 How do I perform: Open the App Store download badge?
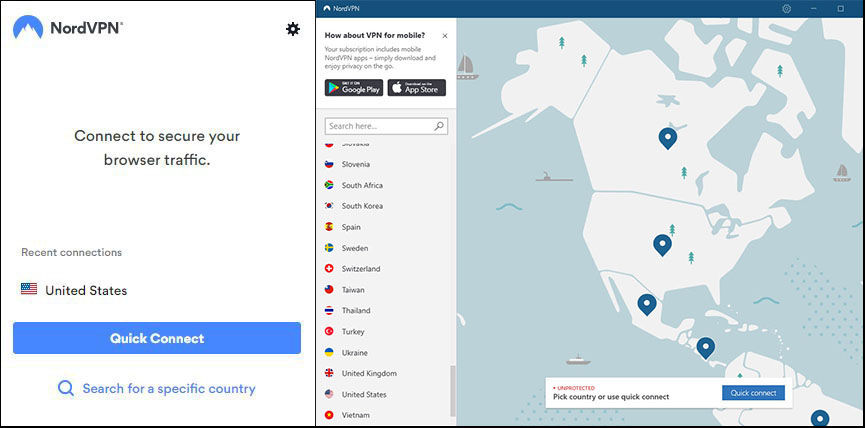[x=417, y=87]
